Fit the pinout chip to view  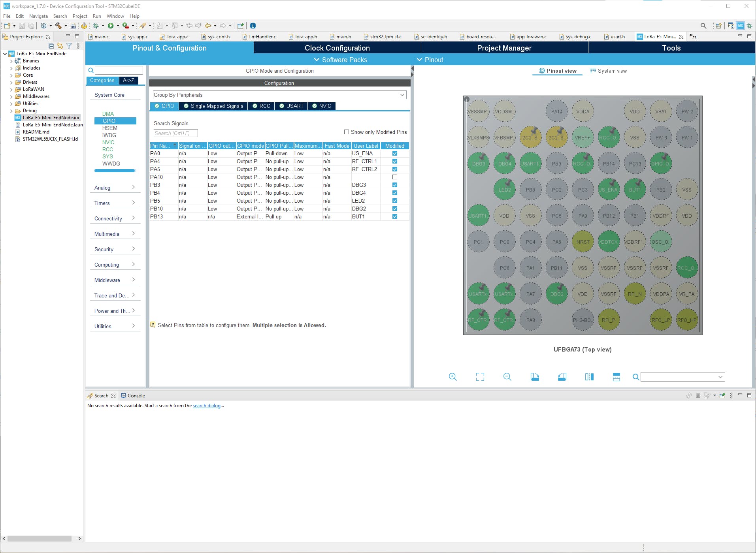pos(480,377)
